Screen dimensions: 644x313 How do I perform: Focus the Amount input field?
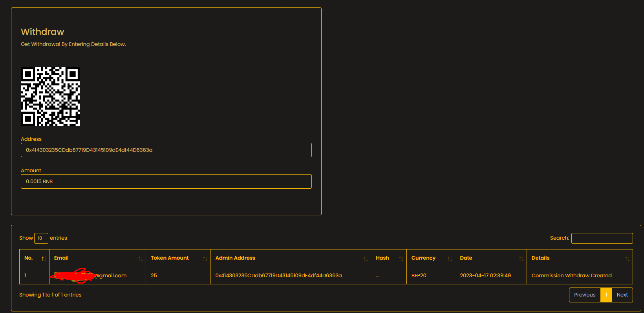(x=166, y=181)
